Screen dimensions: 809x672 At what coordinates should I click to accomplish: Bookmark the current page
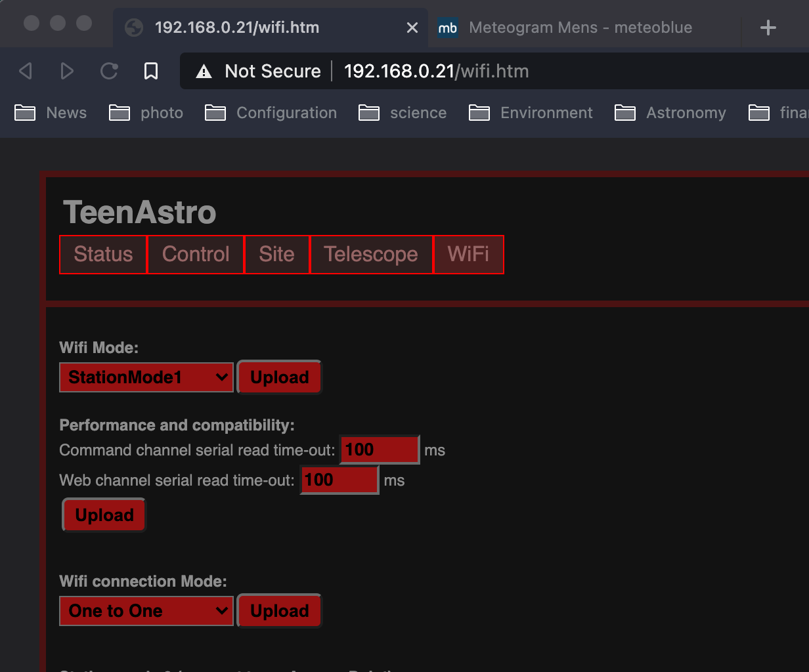[x=151, y=71]
